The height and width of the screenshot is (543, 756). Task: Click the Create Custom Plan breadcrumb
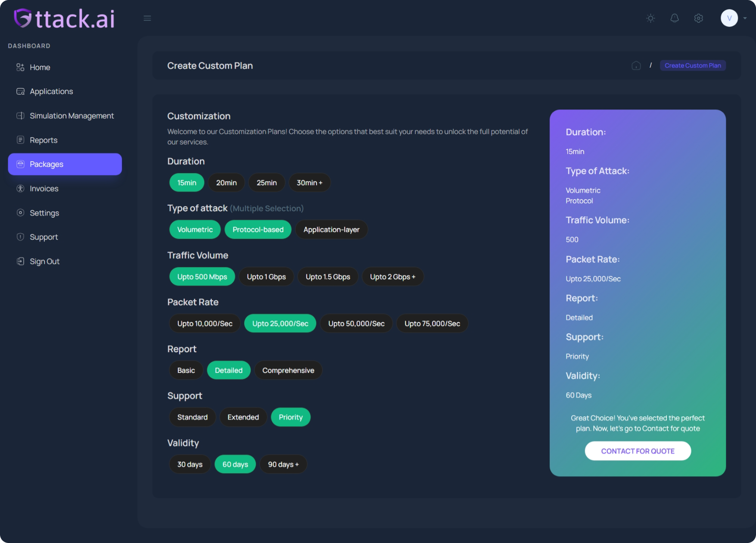(x=693, y=66)
